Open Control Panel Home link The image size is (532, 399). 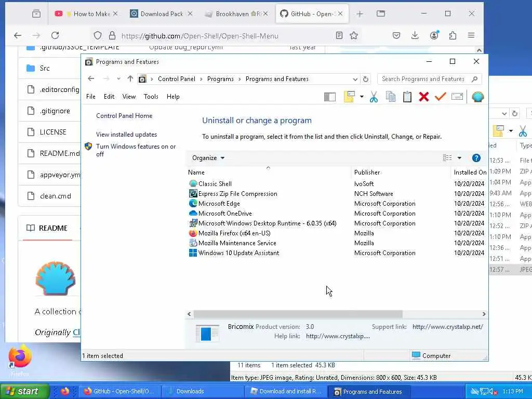(124, 116)
